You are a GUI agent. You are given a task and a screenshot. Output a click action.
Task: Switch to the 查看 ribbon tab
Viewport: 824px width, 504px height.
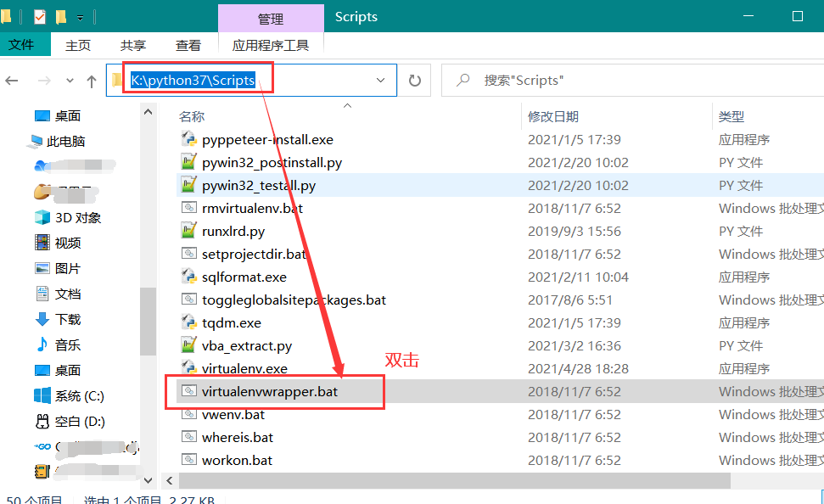point(188,45)
